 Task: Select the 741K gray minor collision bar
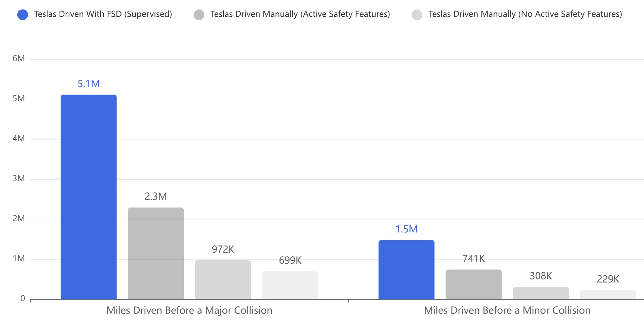click(473, 284)
